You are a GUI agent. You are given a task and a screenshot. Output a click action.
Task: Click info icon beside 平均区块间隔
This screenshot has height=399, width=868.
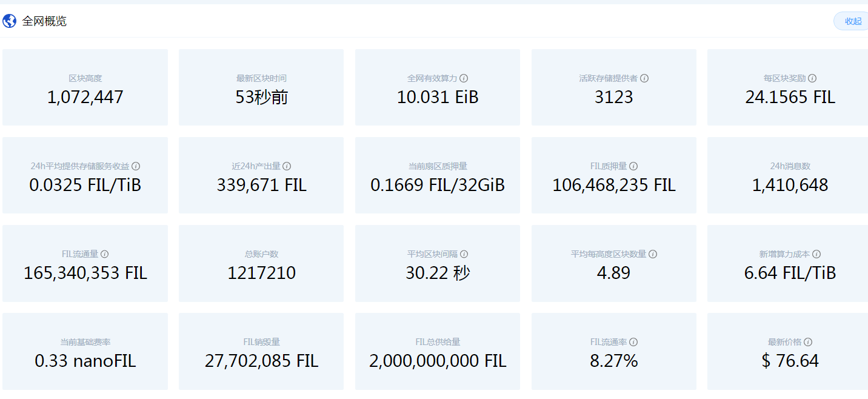click(x=464, y=254)
